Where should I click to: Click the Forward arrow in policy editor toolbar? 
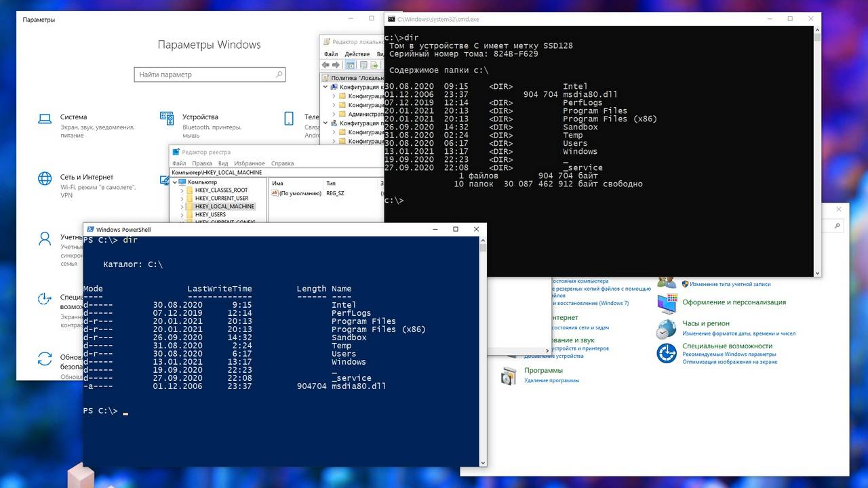point(336,65)
